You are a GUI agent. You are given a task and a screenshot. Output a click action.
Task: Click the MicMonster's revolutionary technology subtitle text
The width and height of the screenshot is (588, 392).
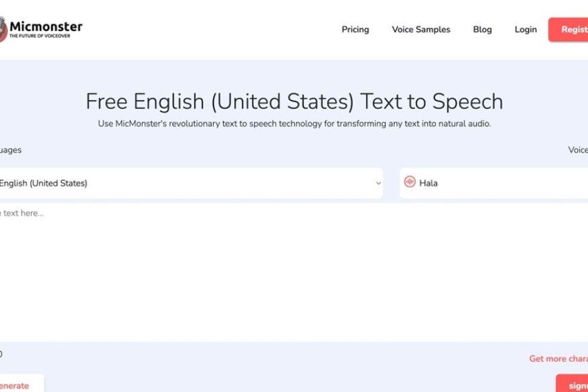point(294,124)
